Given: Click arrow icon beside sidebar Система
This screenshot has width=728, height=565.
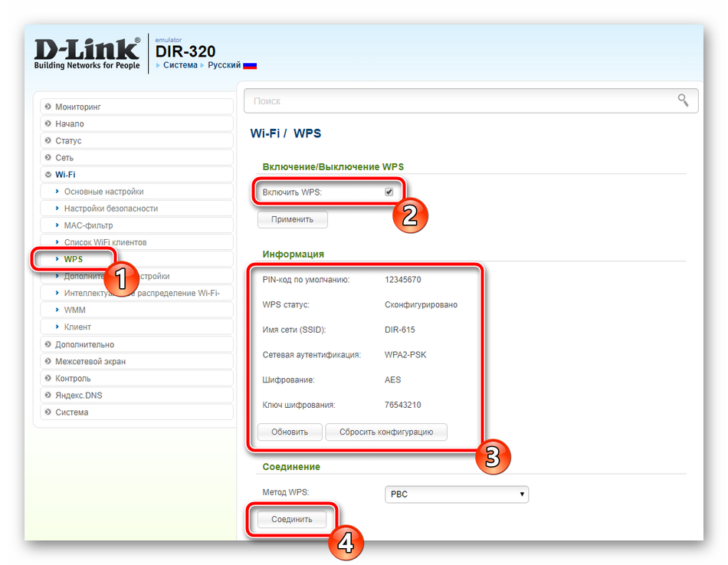Looking at the screenshot, I should [48, 412].
